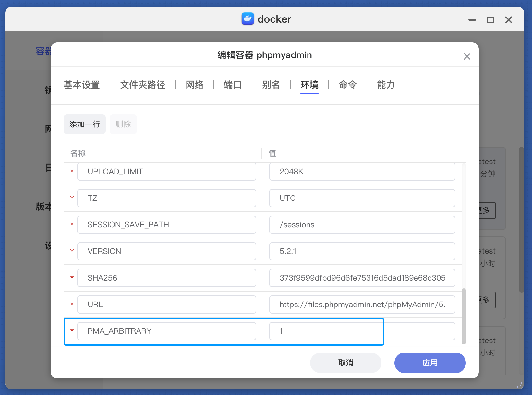Viewport: 532px width, 395px height.
Task: Switch to the 基本设置 tab
Action: point(82,85)
